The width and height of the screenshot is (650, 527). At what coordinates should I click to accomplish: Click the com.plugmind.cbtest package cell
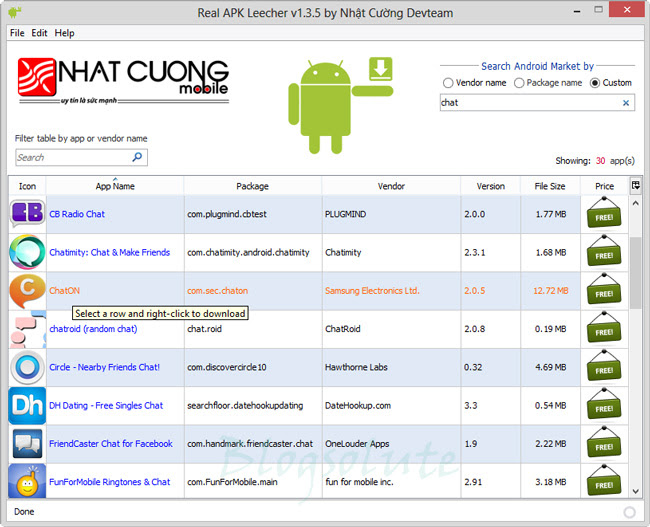(x=253, y=214)
